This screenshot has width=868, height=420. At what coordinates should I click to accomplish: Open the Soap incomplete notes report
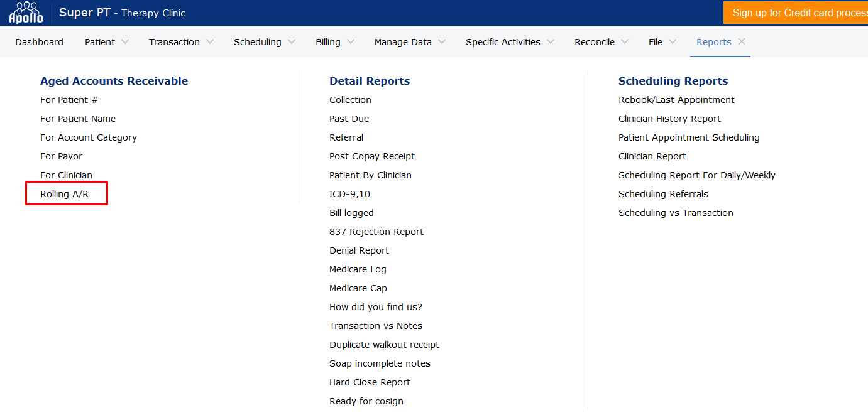[380, 363]
